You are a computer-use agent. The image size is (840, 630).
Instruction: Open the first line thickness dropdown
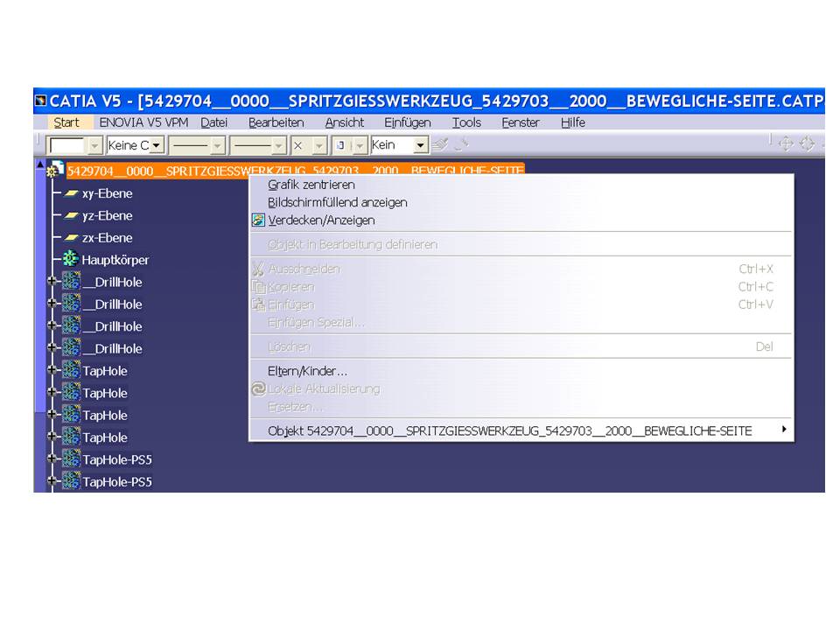[x=217, y=145]
